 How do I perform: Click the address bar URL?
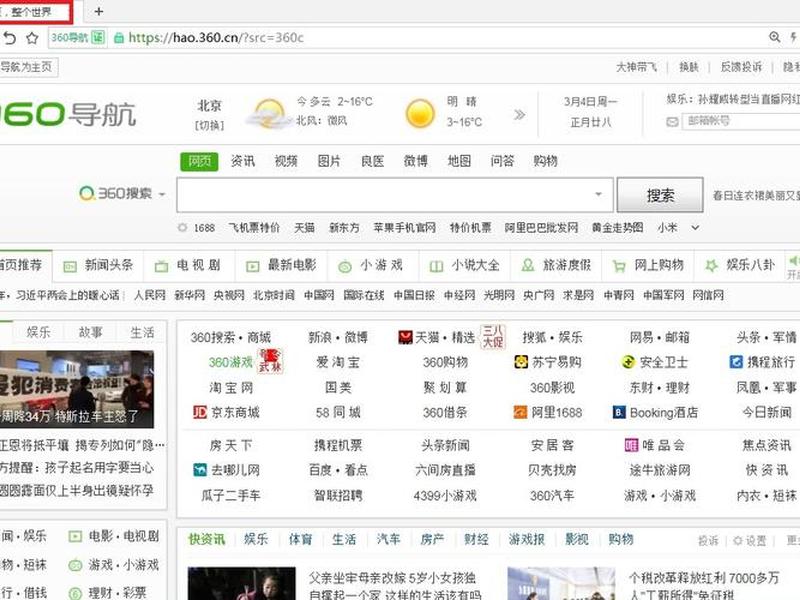[216, 38]
